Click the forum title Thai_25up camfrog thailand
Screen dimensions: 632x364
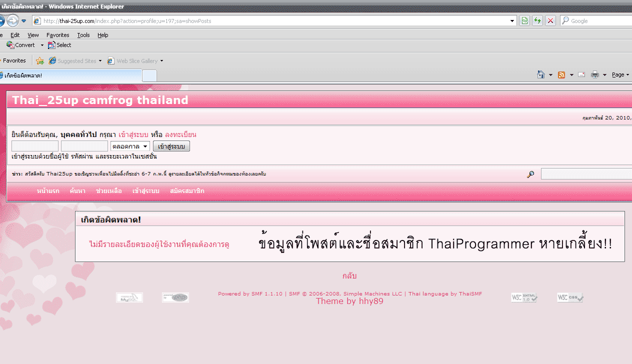(x=100, y=100)
